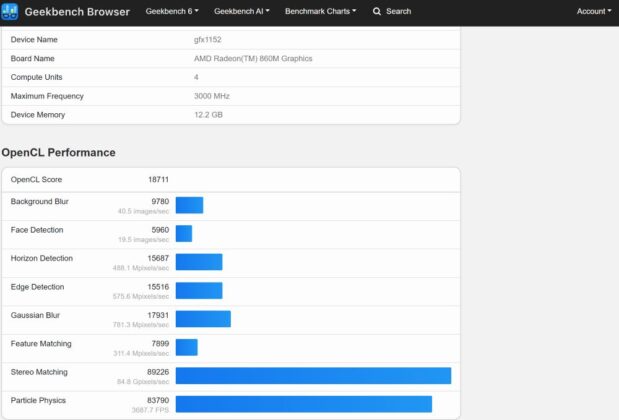The height and width of the screenshot is (420, 619).
Task: Select the OpenCL Score label
Action: point(36,180)
